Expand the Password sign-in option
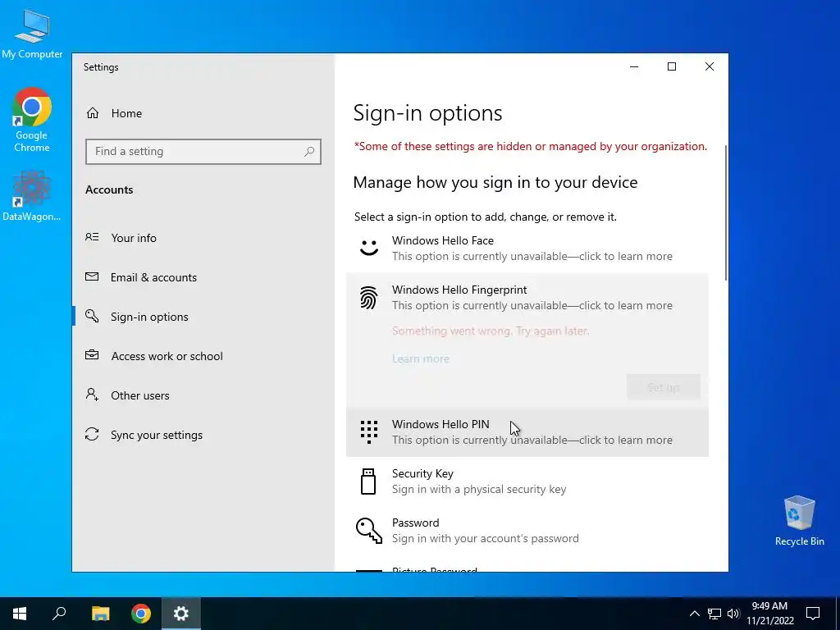840x630 pixels. tap(527, 531)
